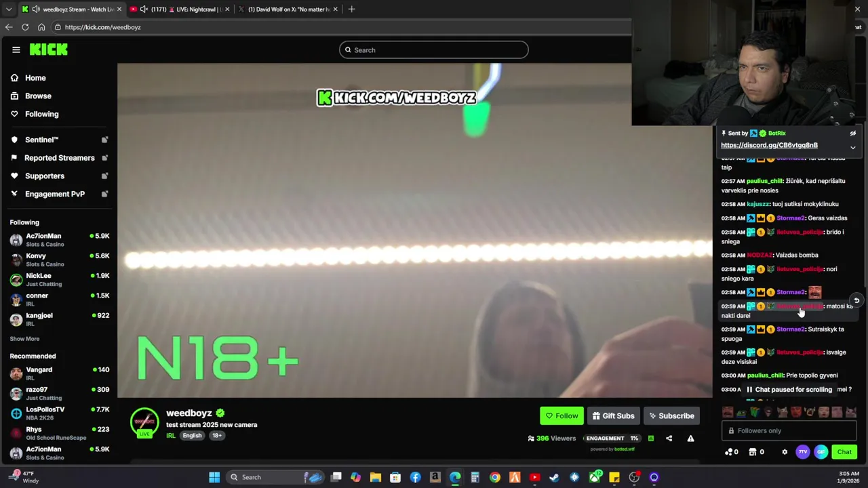Go back with the browser back arrow
This screenshot has height=488, width=868.
tap(9, 27)
